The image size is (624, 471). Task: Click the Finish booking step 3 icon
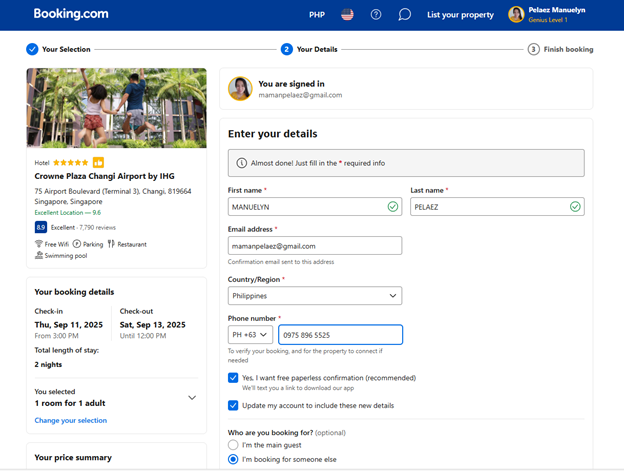coord(534,49)
